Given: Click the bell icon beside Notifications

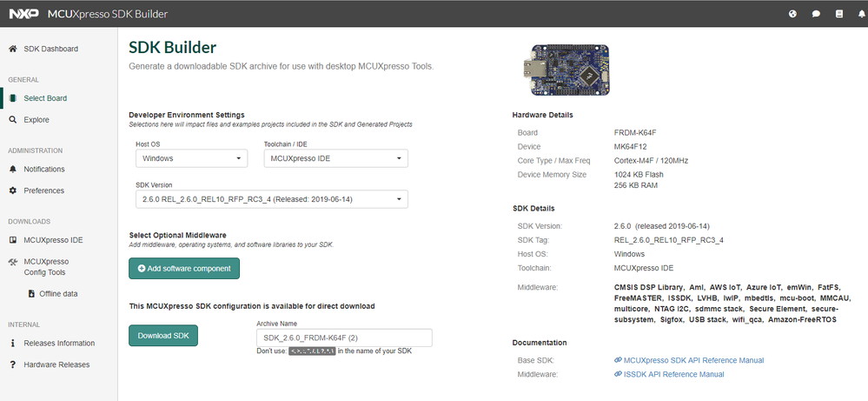Looking at the screenshot, I should [x=13, y=169].
